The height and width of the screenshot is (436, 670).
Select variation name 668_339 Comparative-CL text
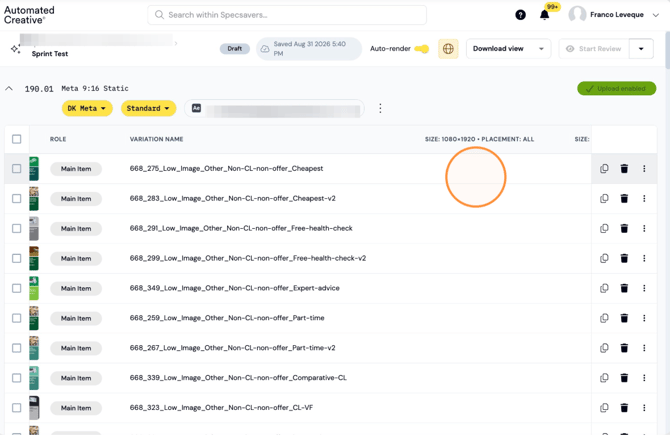(x=238, y=378)
